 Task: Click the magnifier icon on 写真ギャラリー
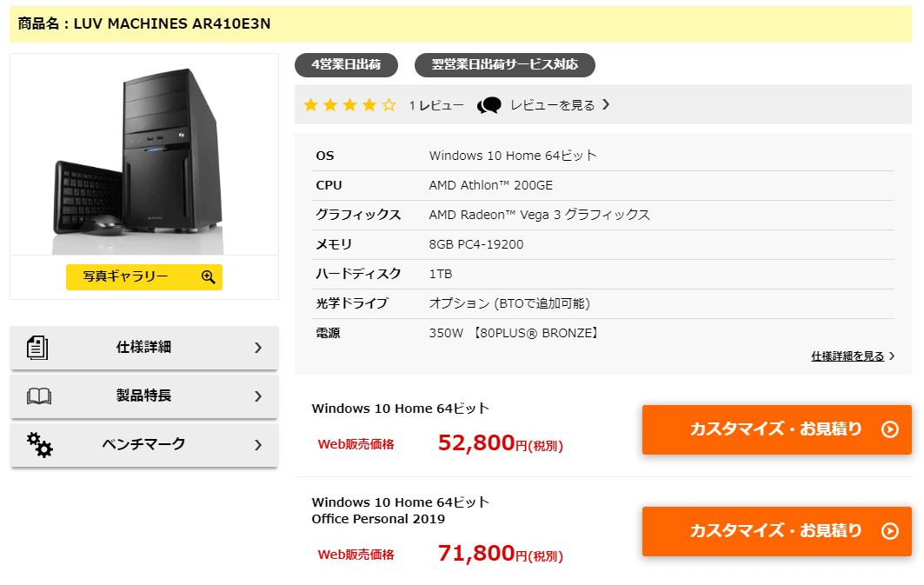tap(208, 276)
